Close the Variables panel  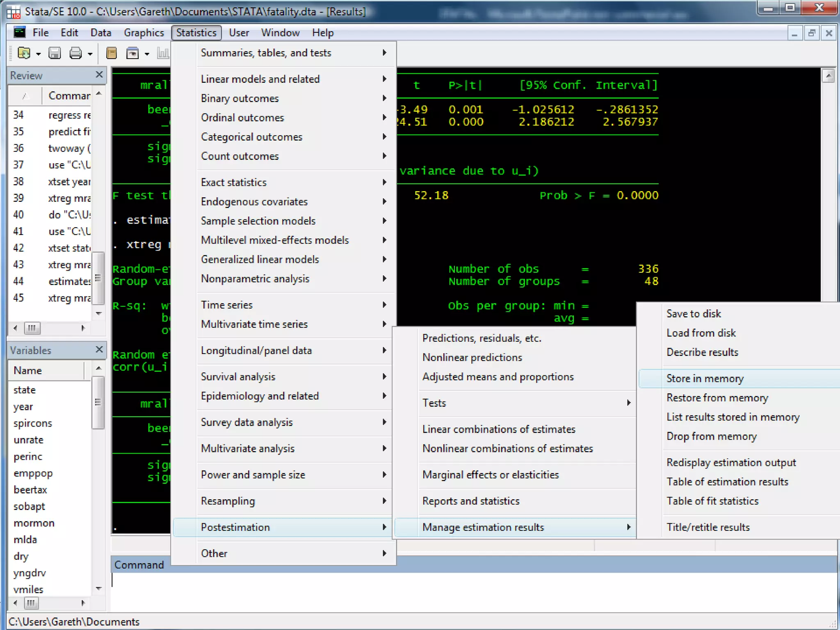pos(99,349)
